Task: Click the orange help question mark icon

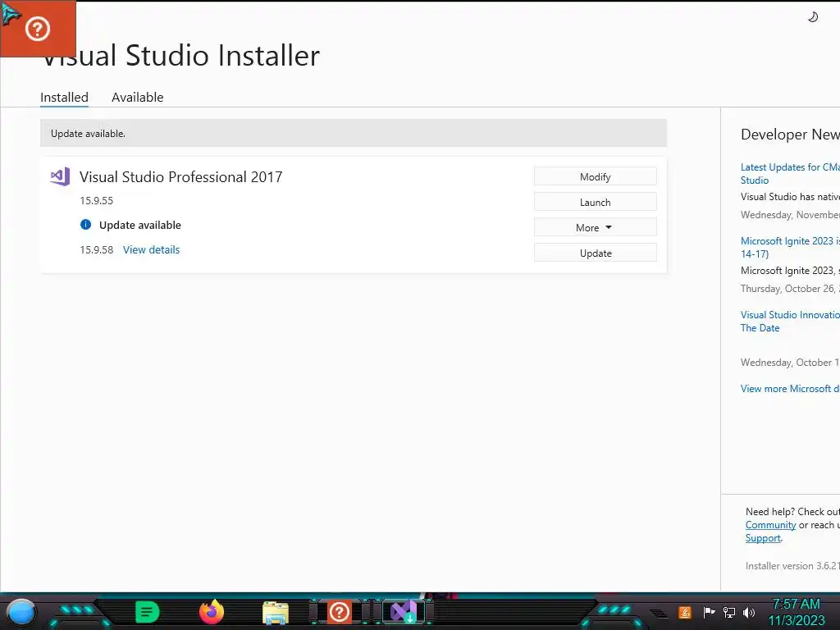Action: coord(38,29)
